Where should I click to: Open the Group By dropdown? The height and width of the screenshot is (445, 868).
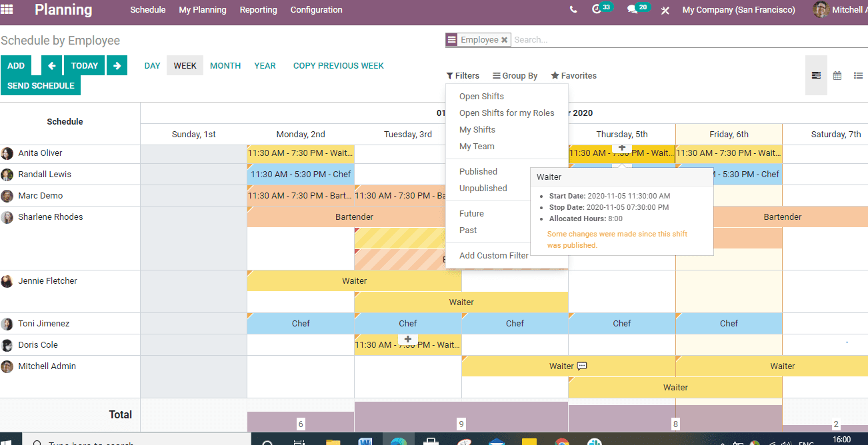pos(515,75)
